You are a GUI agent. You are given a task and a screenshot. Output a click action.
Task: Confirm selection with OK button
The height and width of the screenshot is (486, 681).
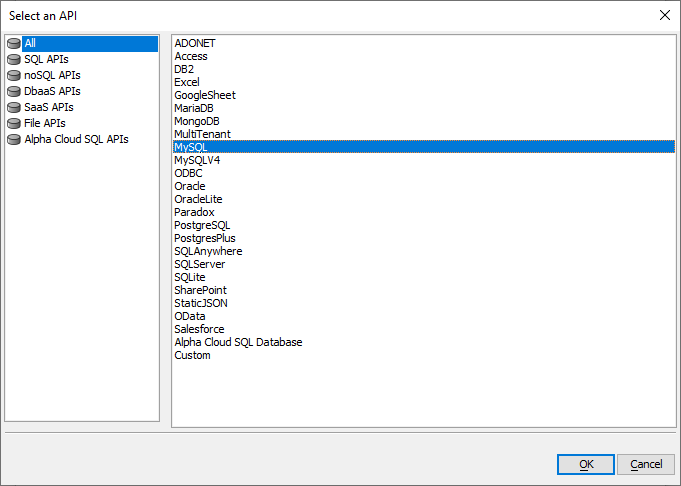pos(586,465)
